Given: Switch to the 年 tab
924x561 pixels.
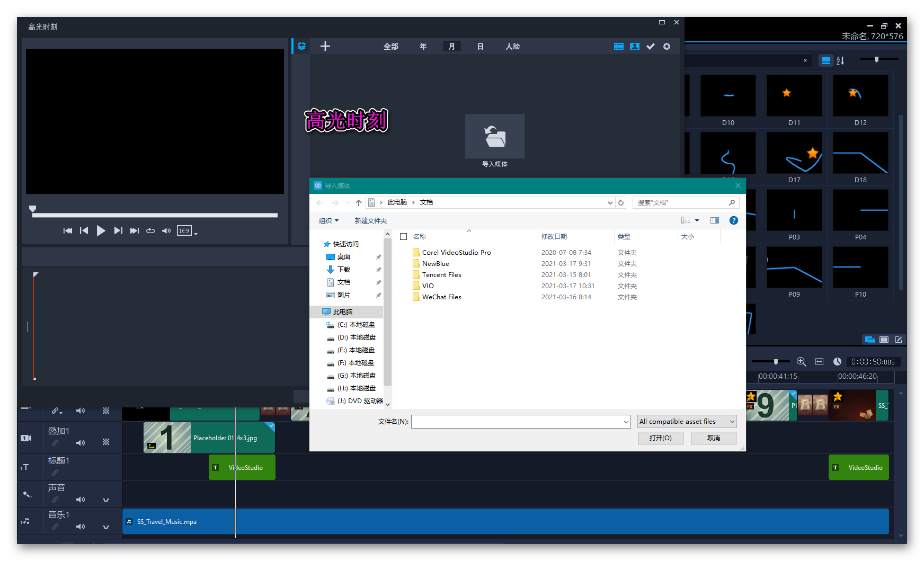Looking at the screenshot, I should (423, 47).
